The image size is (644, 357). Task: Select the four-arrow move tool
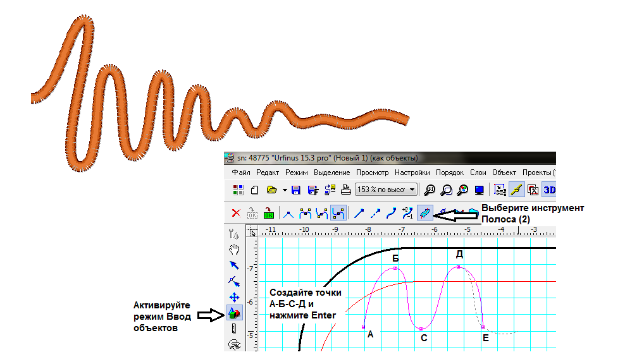point(234,297)
